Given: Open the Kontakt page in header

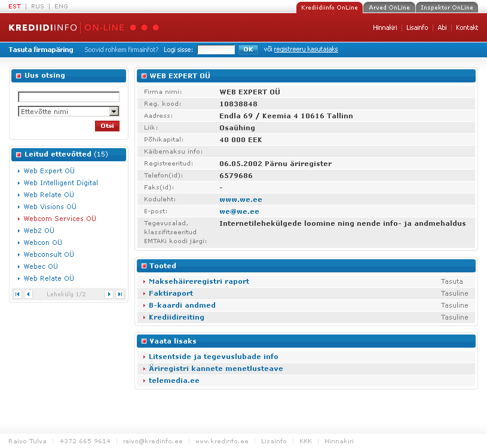Looking at the screenshot, I should click(x=467, y=27).
